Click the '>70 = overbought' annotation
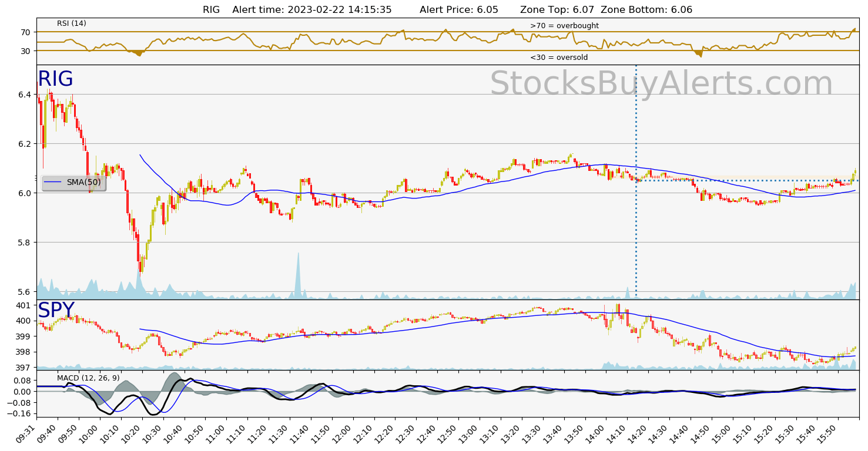868x451 pixels. (564, 26)
